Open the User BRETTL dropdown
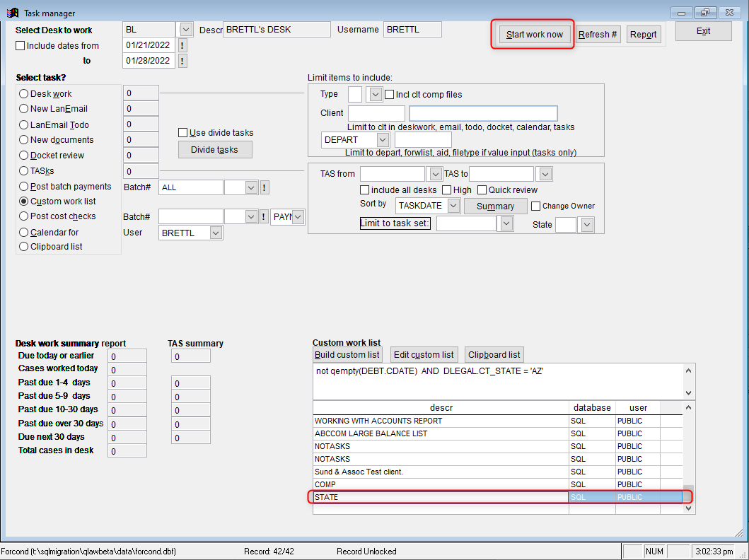The height and width of the screenshot is (560, 749). 216,233
